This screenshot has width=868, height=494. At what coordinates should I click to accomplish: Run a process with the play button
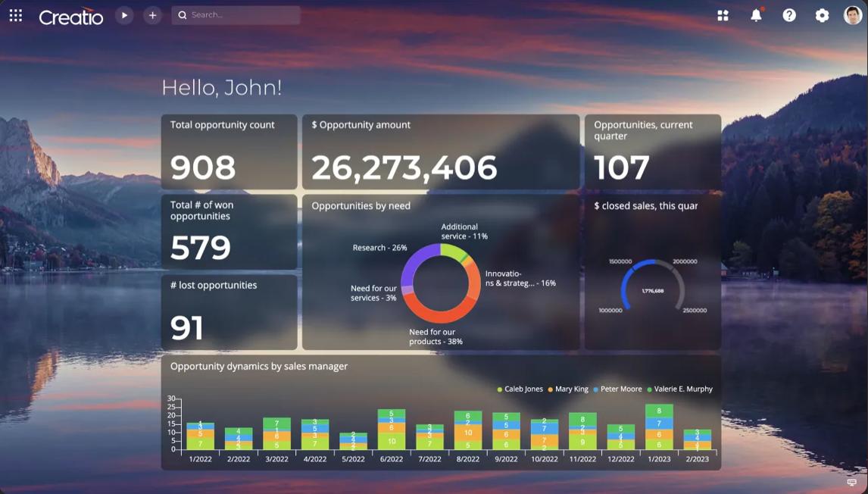(x=124, y=14)
